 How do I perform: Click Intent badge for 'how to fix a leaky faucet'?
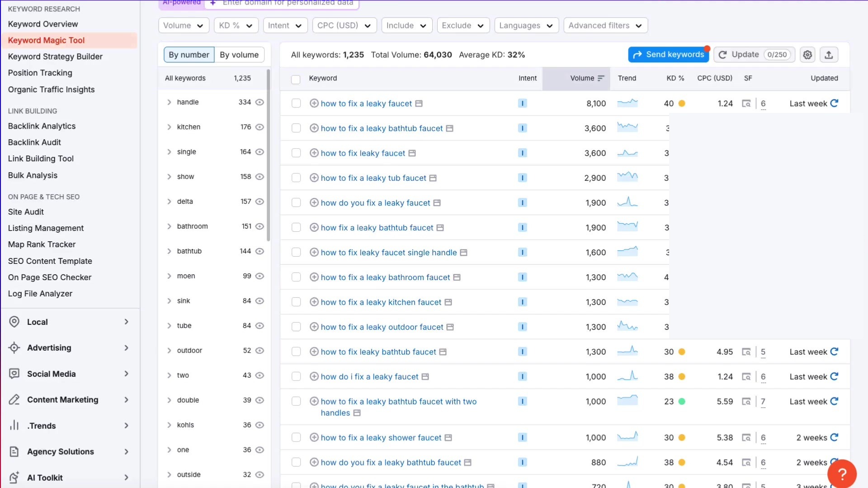[x=522, y=103]
